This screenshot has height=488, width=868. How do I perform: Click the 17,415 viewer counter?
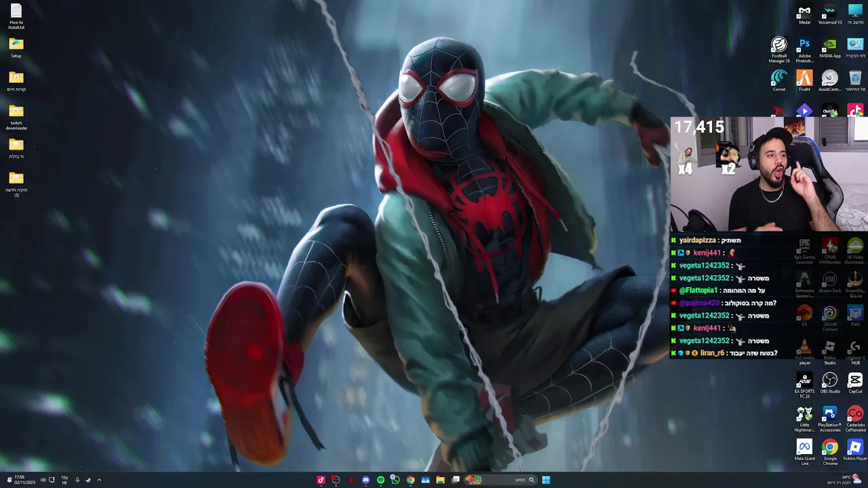(x=699, y=127)
